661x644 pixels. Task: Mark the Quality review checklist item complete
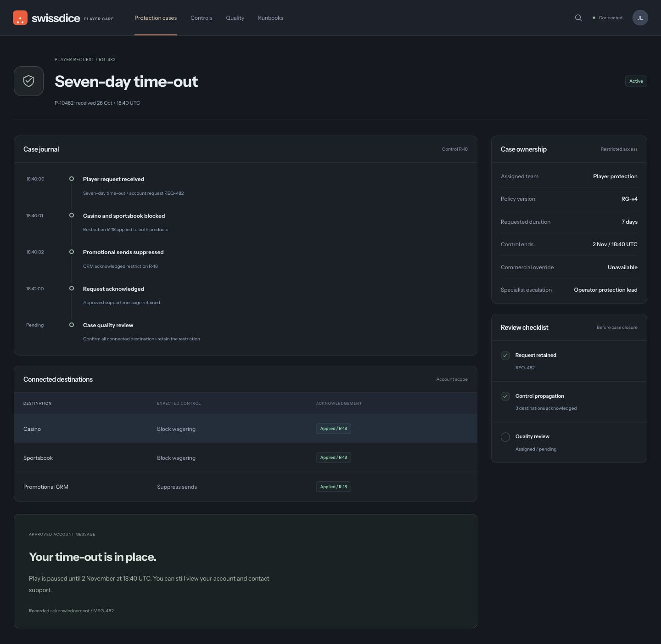click(505, 437)
